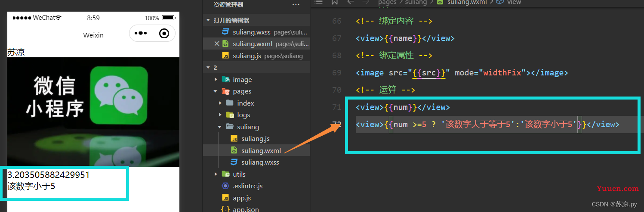The image size is (644, 212).
Task: Click the logs folder icon
Action: tap(230, 115)
